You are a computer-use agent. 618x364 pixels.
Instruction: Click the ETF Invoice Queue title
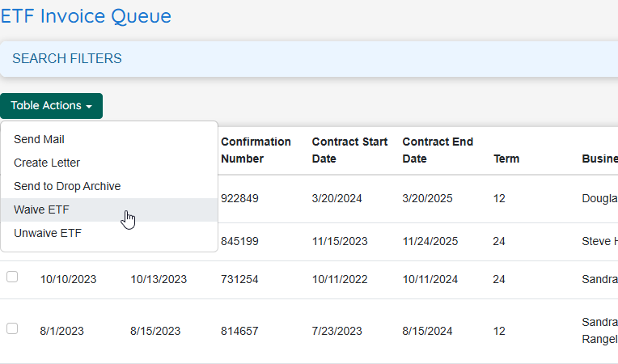coord(86,16)
